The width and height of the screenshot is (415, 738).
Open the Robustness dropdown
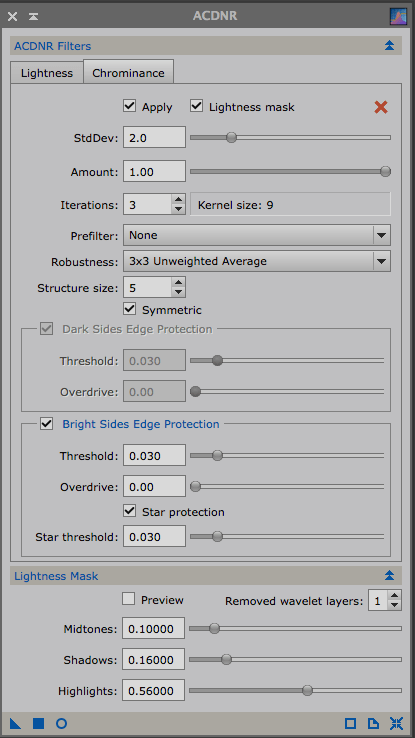pos(257,261)
